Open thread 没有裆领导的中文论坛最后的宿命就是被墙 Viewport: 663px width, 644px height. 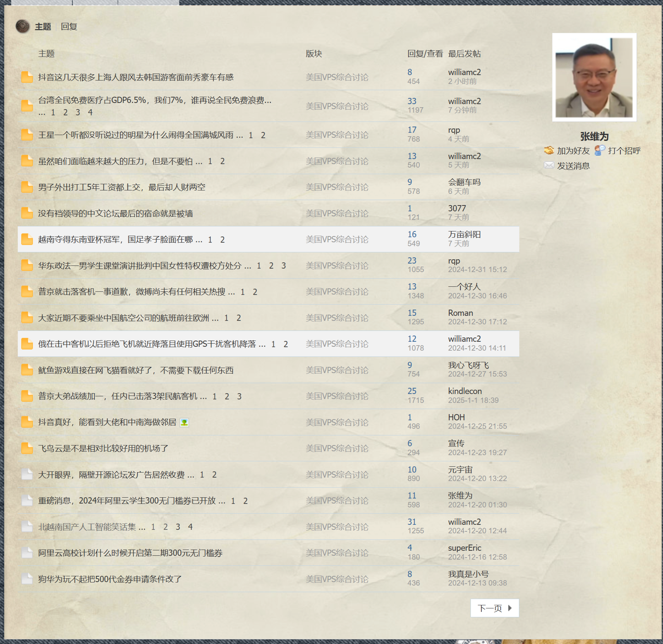[115, 214]
